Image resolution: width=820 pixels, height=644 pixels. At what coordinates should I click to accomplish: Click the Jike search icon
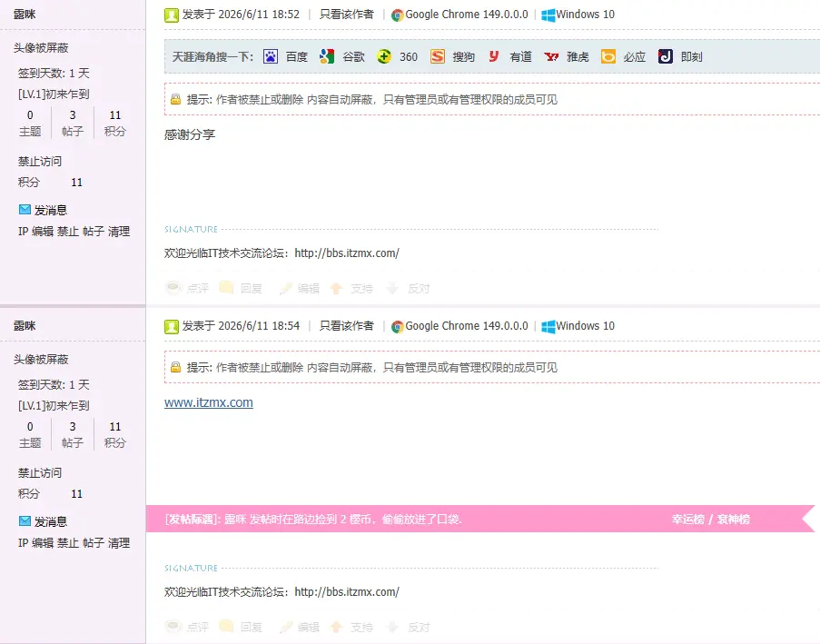[666, 56]
